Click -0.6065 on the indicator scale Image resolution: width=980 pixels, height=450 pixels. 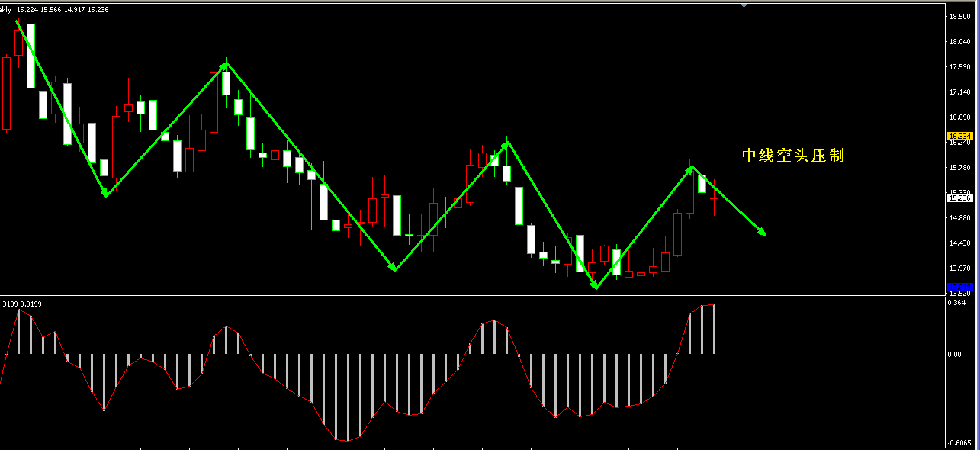tap(959, 443)
